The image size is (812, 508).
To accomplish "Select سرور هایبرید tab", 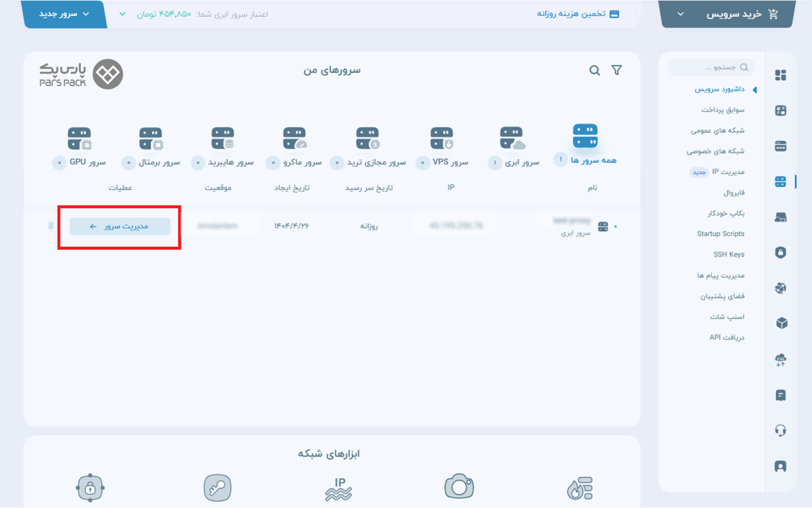I will tap(222, 149).
